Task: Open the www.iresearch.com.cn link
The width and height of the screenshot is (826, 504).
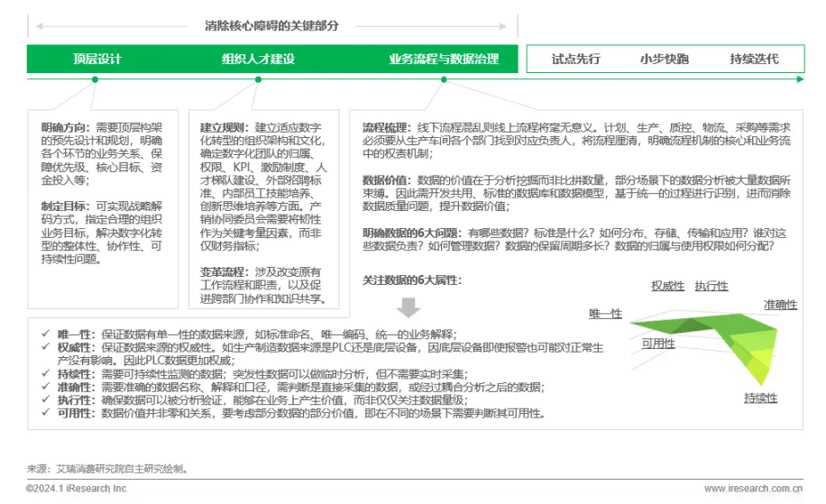Action: point(753,489)
